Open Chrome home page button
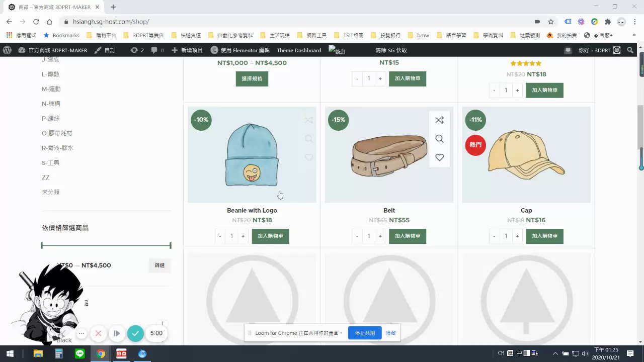644x362 pixels. (x=49, y=22)
